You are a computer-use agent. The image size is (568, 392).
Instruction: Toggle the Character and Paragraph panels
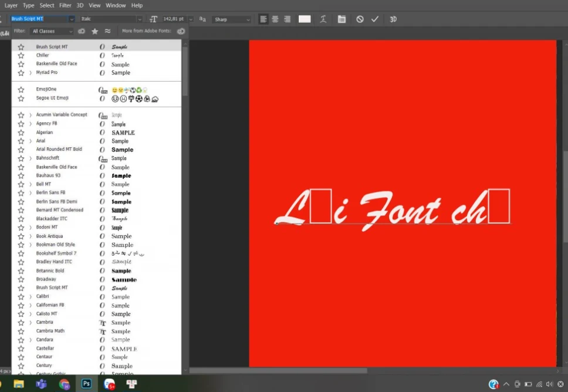(342, 19)
